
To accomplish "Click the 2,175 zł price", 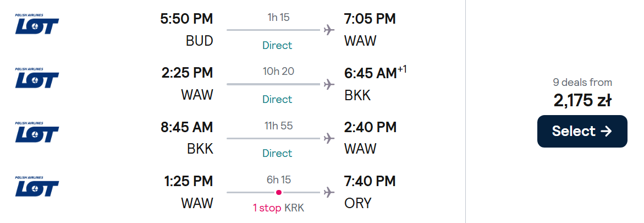I will [582, 100].
